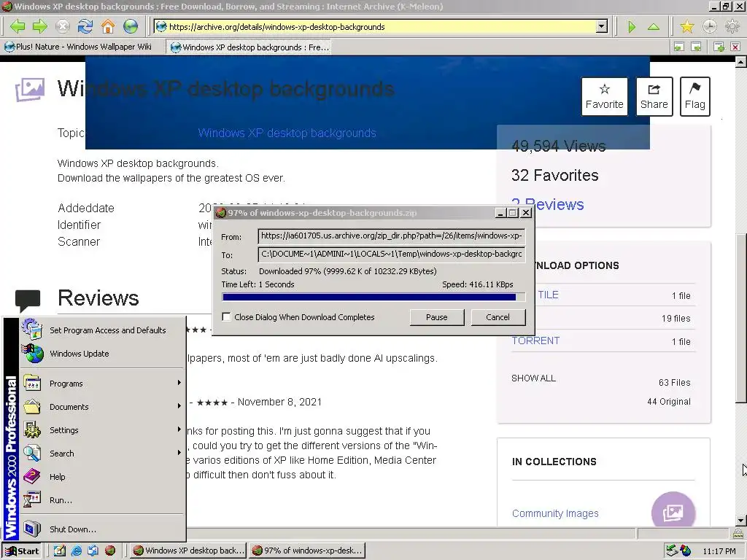Expand the Documents submenu
This screenshot has width=747, height=560.
click(102, 407)
